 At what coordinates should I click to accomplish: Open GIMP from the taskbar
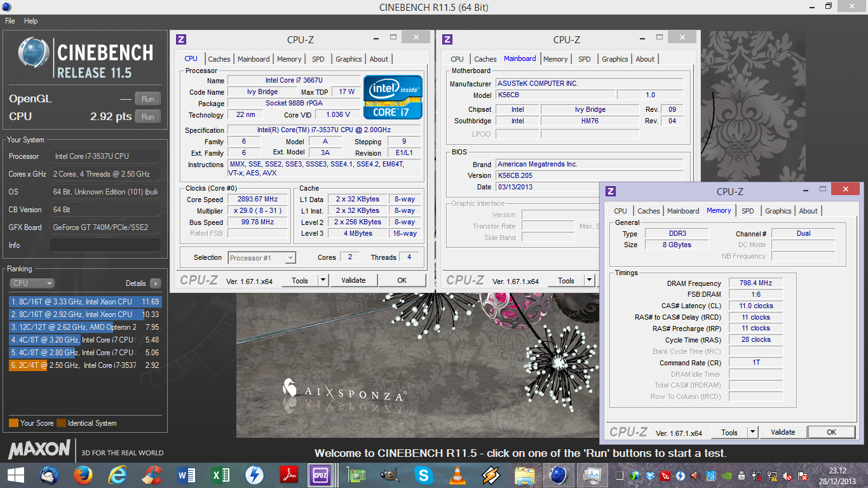tap(389, 475)
